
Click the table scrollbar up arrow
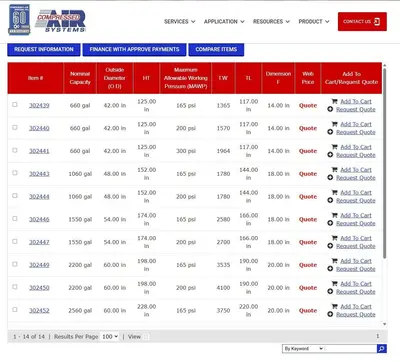tap(385, 66)
